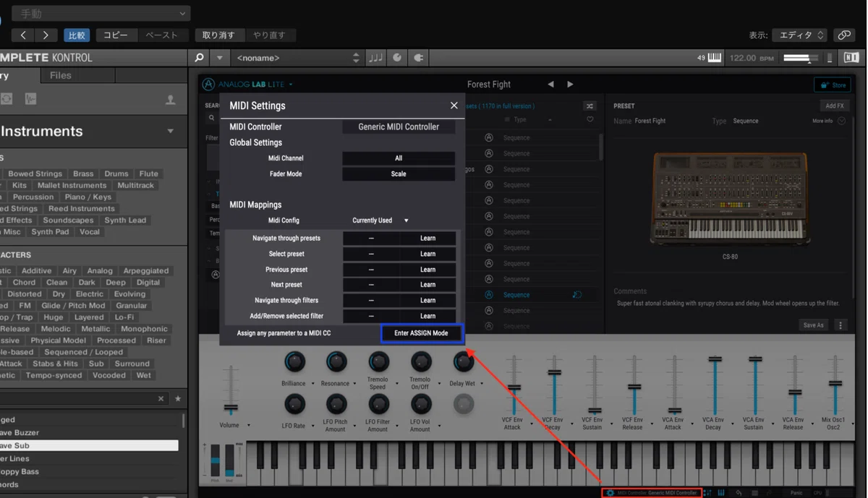Select the Arpeggiated tag
This screenshot has width=868, height=498.
[146, 271]
